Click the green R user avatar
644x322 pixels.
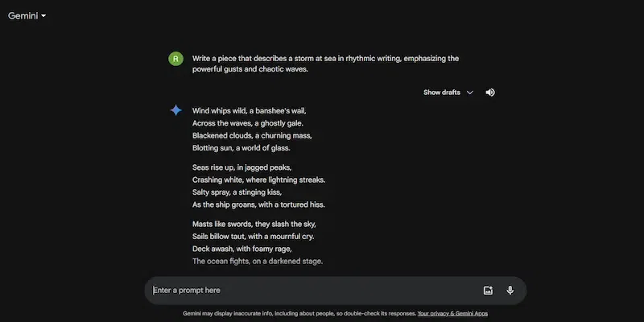point(175,58)
